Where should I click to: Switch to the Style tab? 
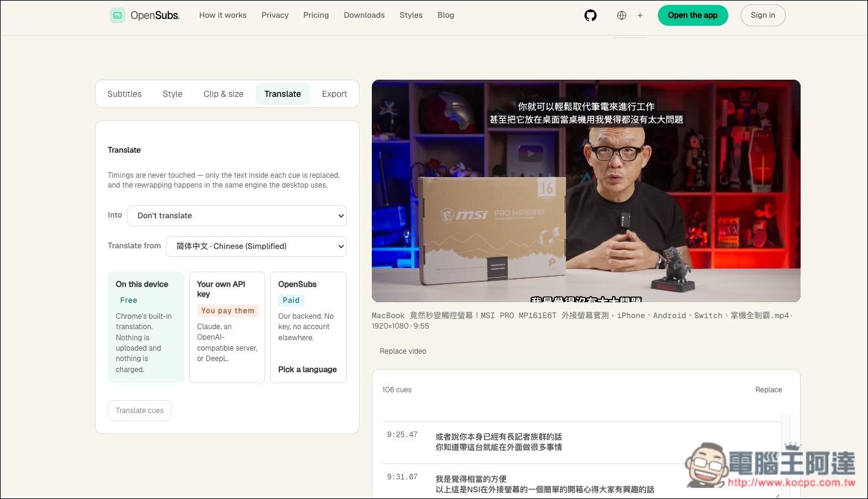pyautogui.click(x=173, y=94)
